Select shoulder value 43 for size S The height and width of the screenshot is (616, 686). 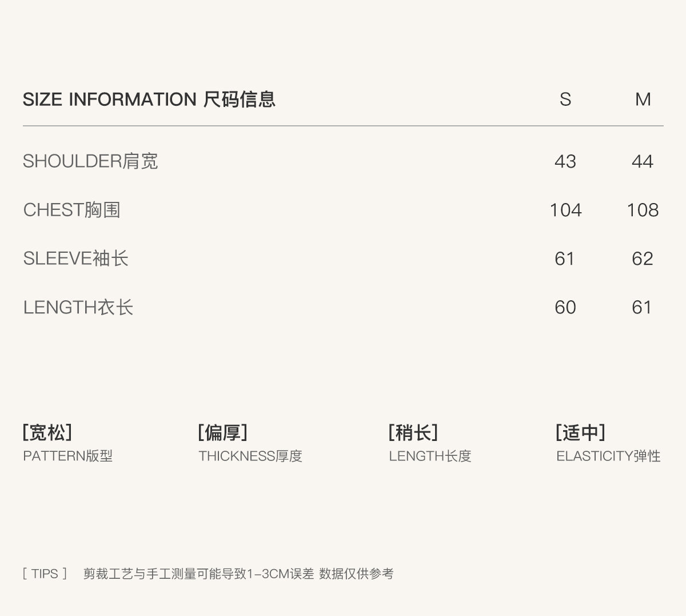click(x=565, y=161)
